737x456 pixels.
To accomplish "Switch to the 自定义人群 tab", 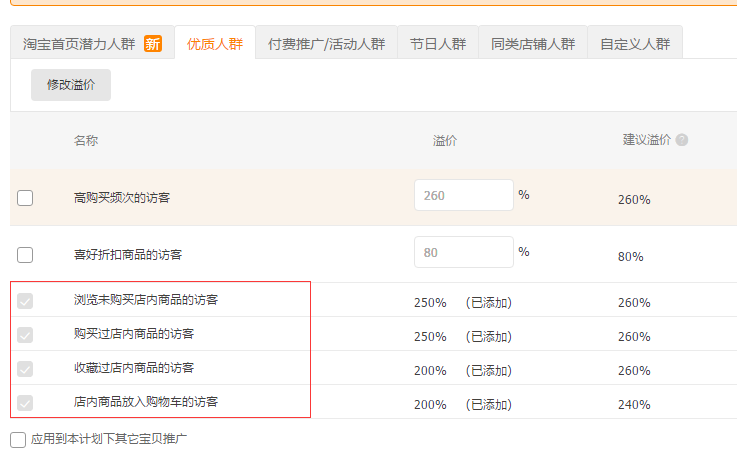I will pos(635,44).
